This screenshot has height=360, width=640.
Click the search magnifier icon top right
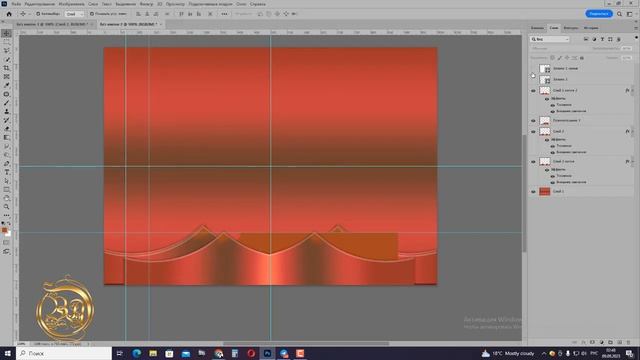[x=619, y=14]
